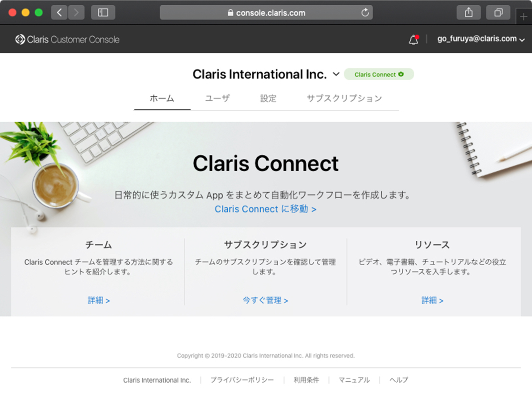Viewport: 532px width, 414px height.
Task: Click the console.claris.com address bar
Action: pyautogui.click(x=266, y=13)
